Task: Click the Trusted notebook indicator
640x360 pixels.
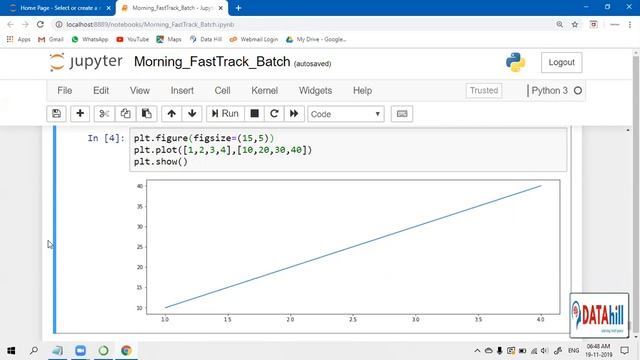Action: [484, 91]
